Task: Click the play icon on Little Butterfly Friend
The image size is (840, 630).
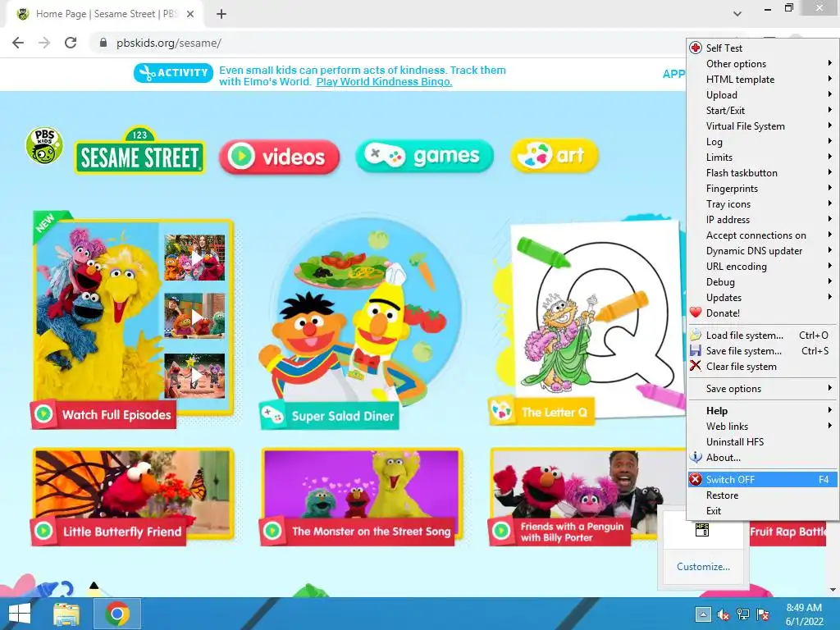Action: pos(44,531)
